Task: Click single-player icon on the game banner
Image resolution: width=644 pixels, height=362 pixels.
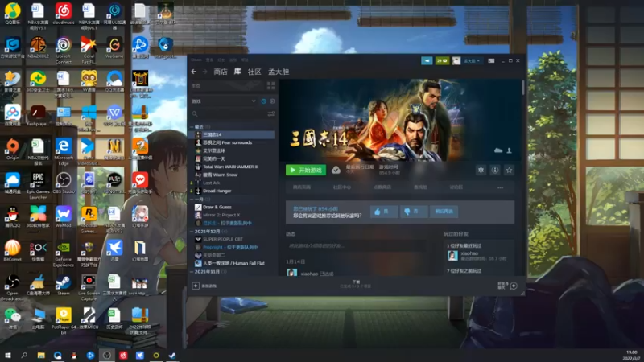Action: (x=510, y=150)
